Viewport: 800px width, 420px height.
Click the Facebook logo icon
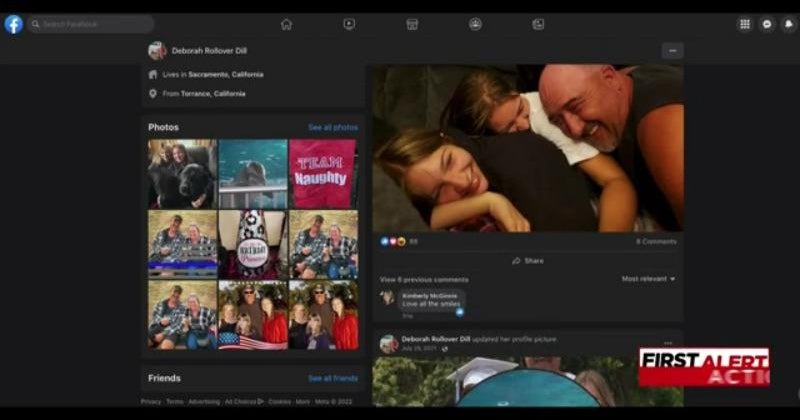click(14, 24)
